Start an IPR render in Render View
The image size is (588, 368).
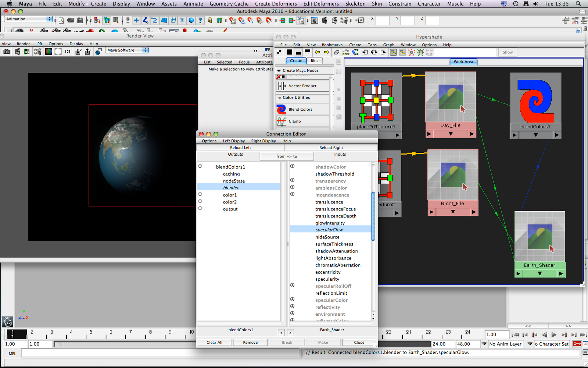point(27,52)
